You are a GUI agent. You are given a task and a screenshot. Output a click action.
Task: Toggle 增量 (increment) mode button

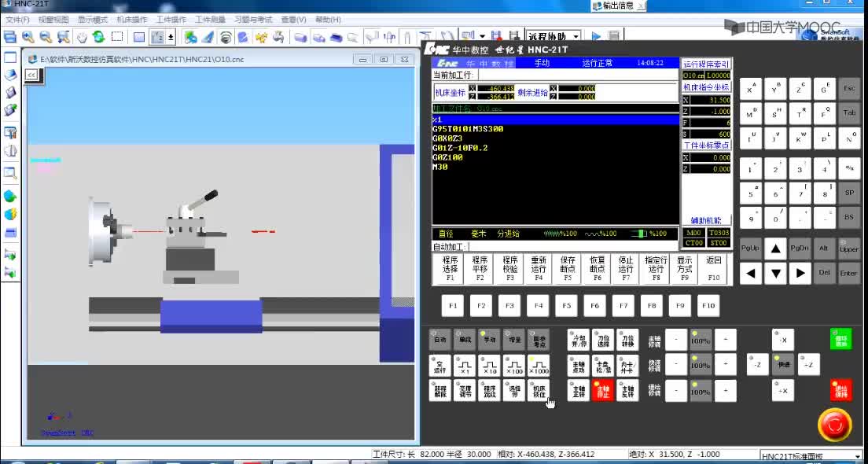coord(514,340)
